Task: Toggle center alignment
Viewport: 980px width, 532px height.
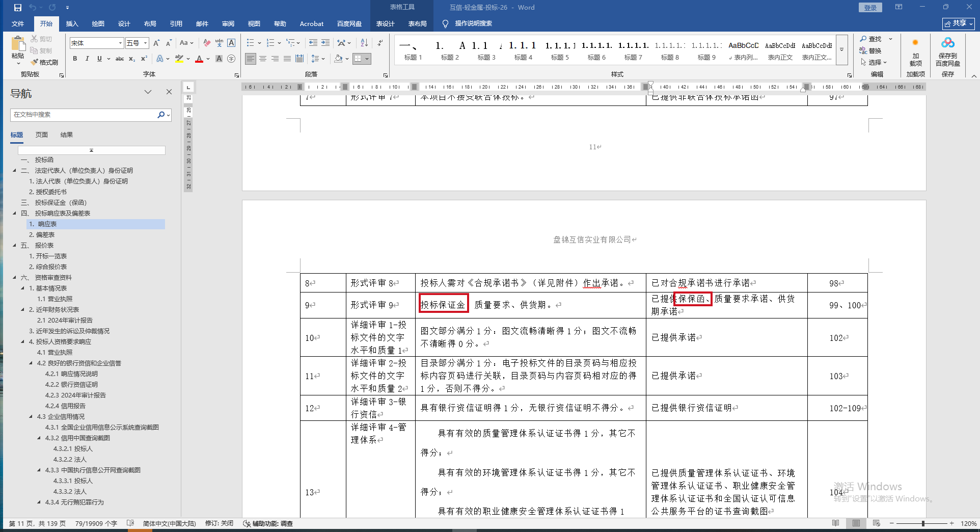Action: (x=263, y=59)
